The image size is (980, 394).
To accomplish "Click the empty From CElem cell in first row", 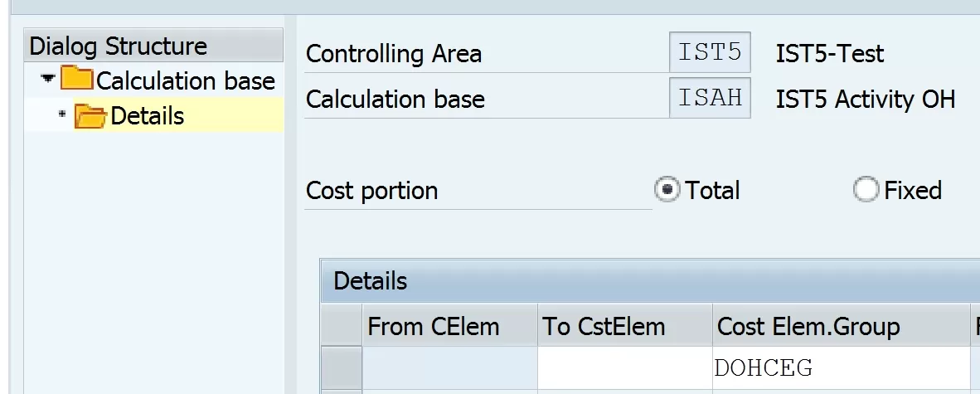I will coord(449,367).
